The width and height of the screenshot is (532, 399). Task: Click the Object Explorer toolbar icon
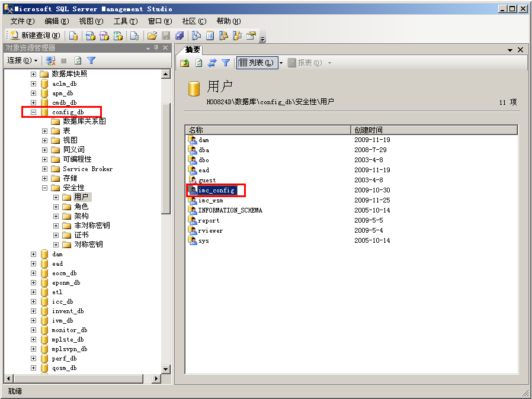click(223, 36)
